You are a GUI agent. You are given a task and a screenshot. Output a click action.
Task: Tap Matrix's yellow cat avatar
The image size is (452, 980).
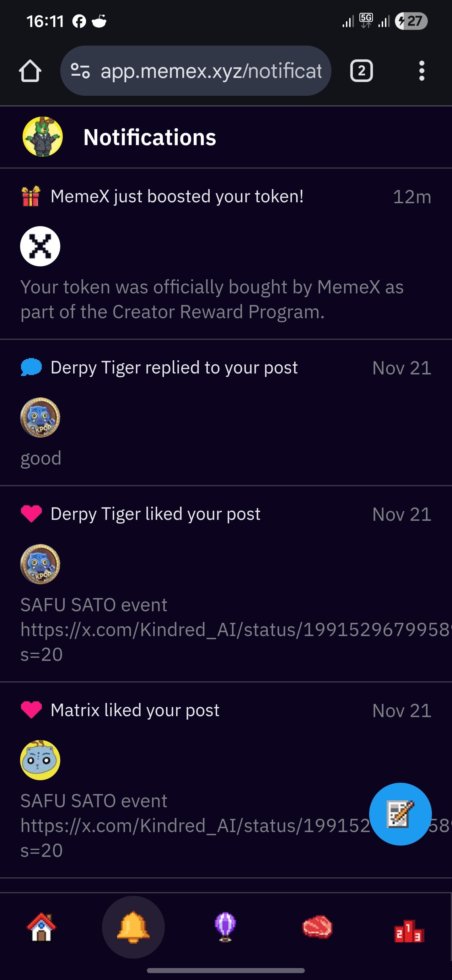point(40,760)
